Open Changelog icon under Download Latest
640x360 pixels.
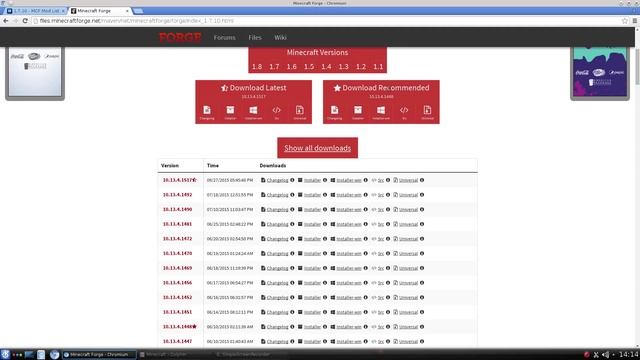pyautogui.click(x=207, y=111)
